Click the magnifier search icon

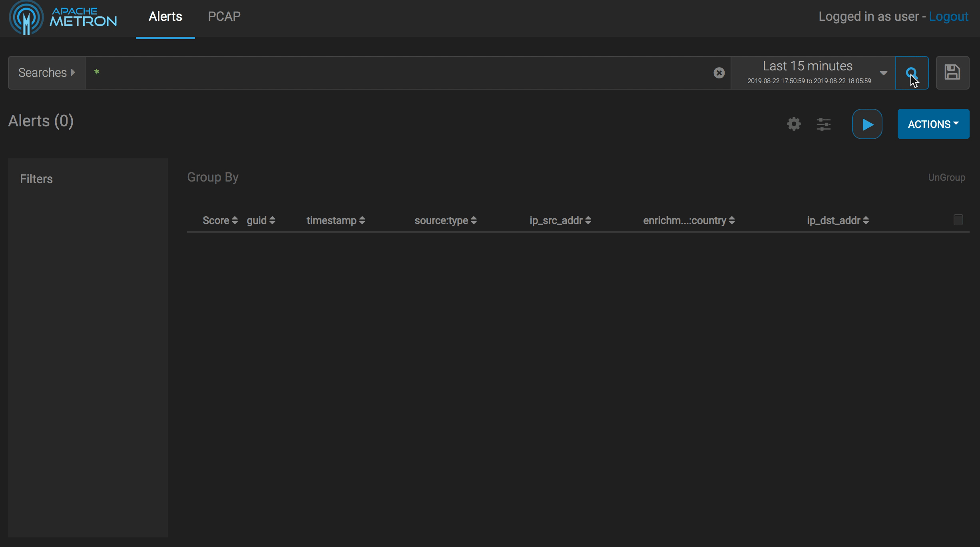(911, 73)
